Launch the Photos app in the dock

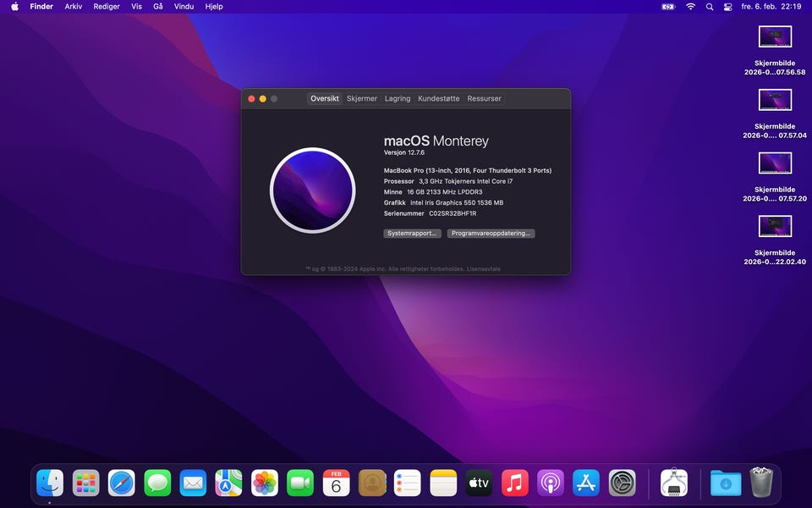(265, 483)
